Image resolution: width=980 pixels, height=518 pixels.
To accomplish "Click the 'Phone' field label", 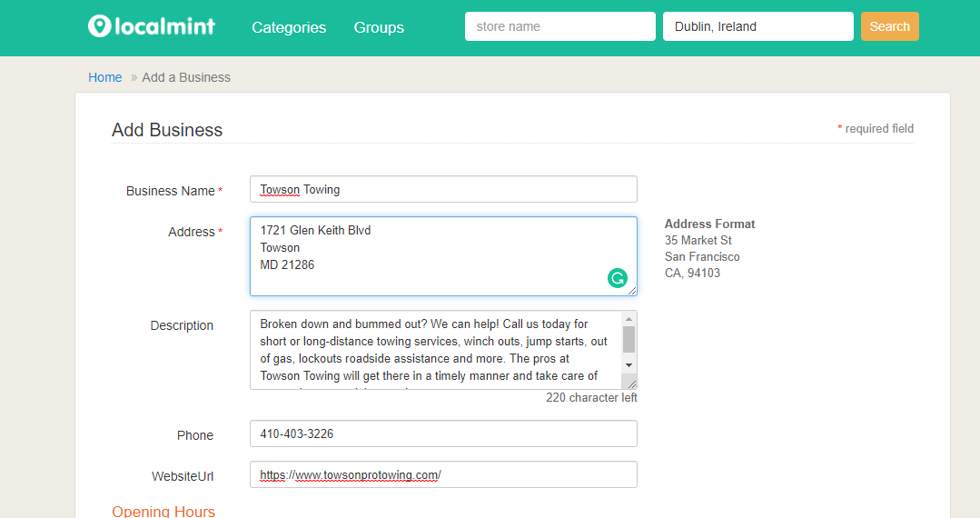I will point(195,435).
